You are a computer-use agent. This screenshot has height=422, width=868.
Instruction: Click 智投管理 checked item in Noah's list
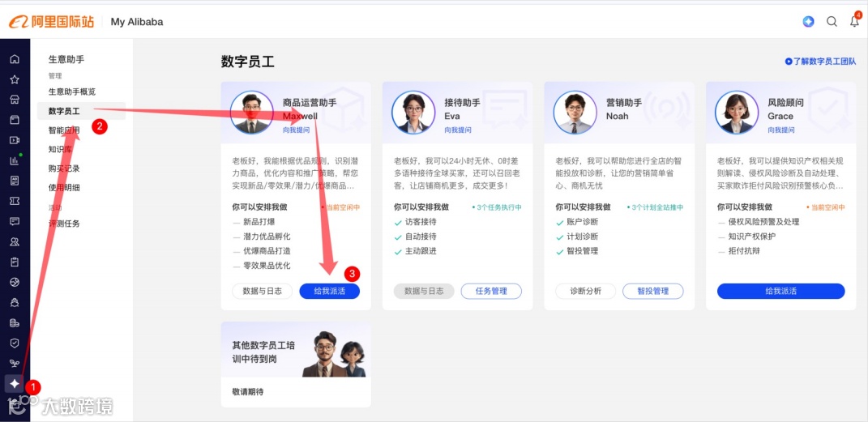(583, 251)
